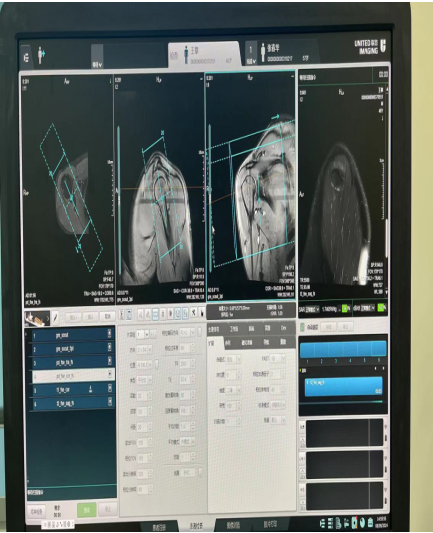Click the menu list icon at top-left

(x=26, y=57)
